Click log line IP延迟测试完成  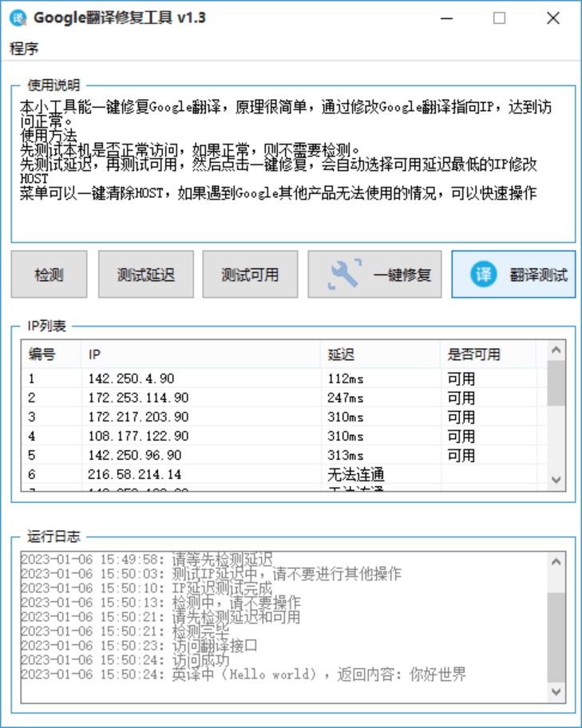coord(147,588)
